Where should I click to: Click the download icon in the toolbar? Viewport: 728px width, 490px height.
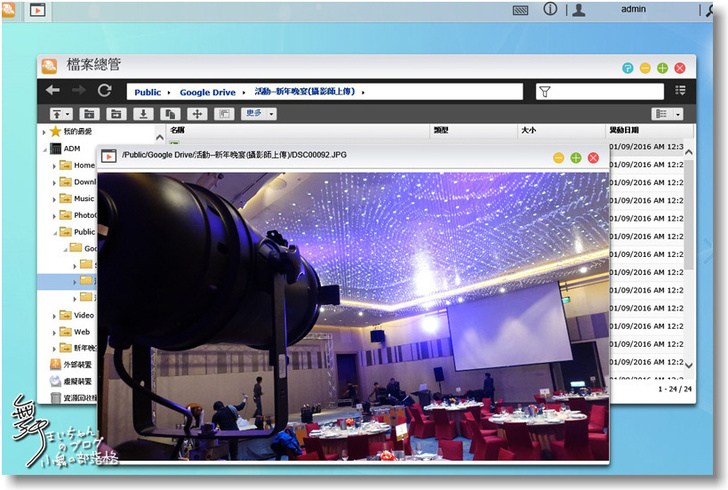(143, 114)
